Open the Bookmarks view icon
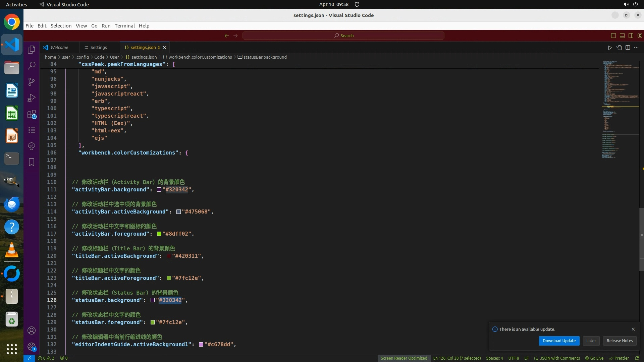644x362 pixels. tap(32, 162)
